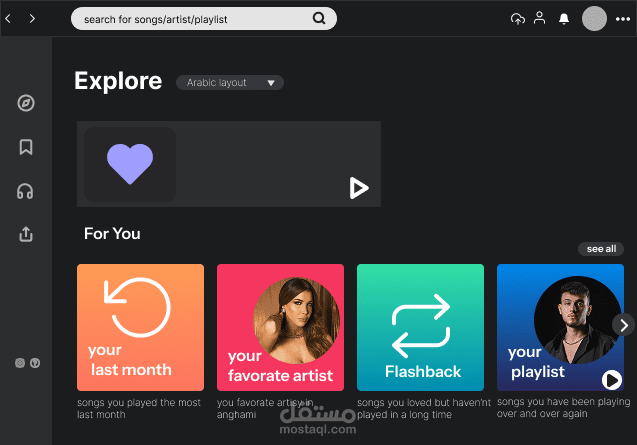This screenshot has width=637, height=445.
Task: Open the bookmark sidebar icon
Action: [26, 147]
